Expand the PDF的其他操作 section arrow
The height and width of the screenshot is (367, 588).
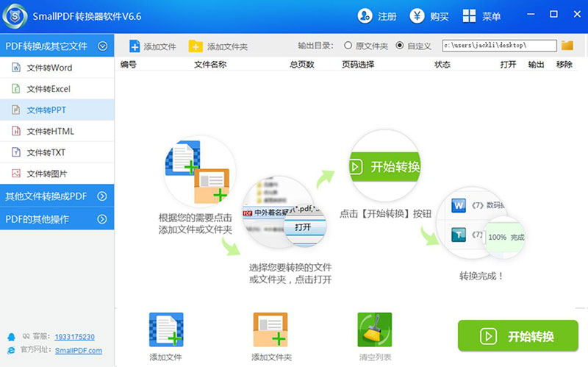point(102,219)
